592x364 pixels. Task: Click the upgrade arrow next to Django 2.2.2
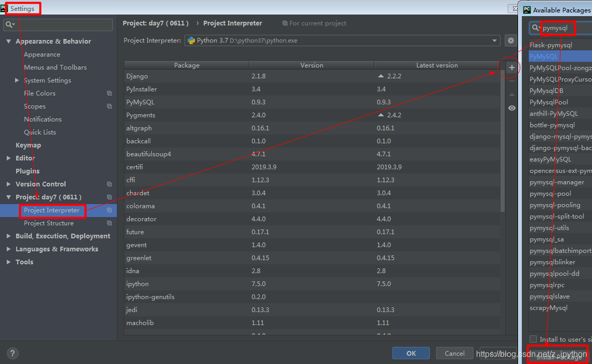pos(380,76)
